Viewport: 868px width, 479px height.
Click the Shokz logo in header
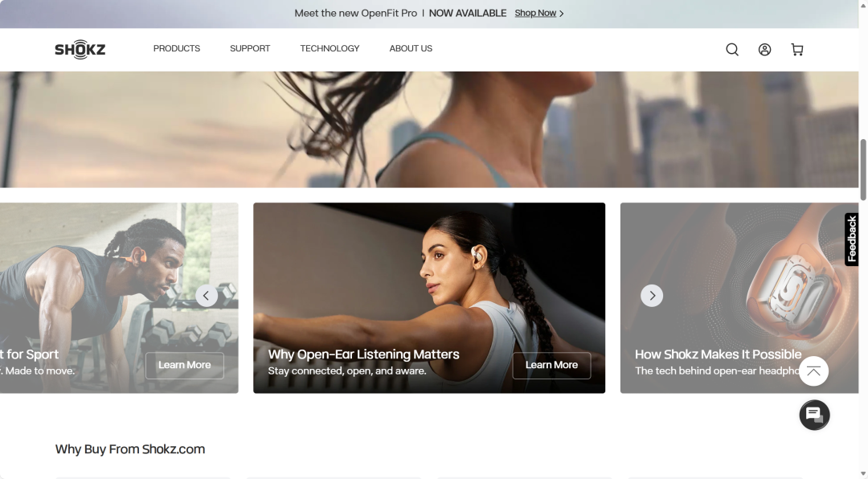coord(80,50)
